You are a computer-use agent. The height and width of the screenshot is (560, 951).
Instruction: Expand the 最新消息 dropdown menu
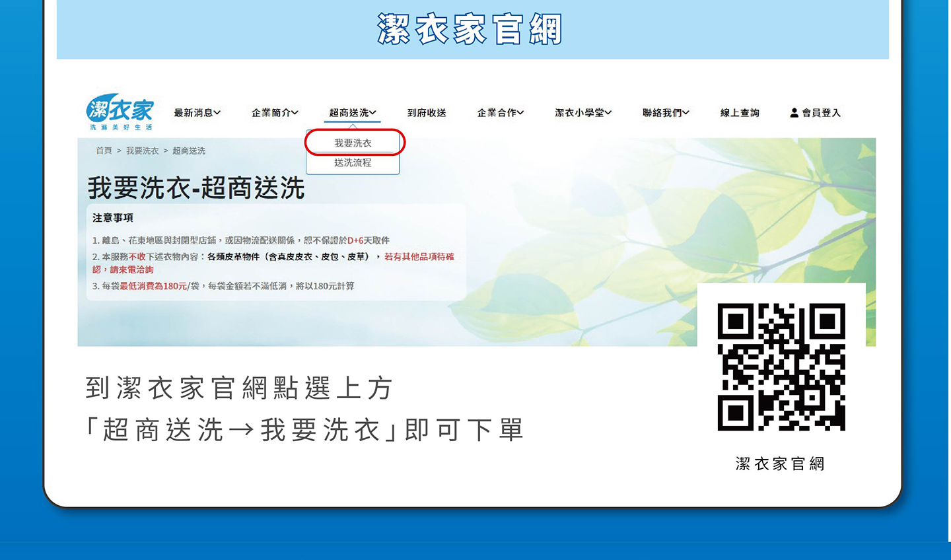(197, 113)
